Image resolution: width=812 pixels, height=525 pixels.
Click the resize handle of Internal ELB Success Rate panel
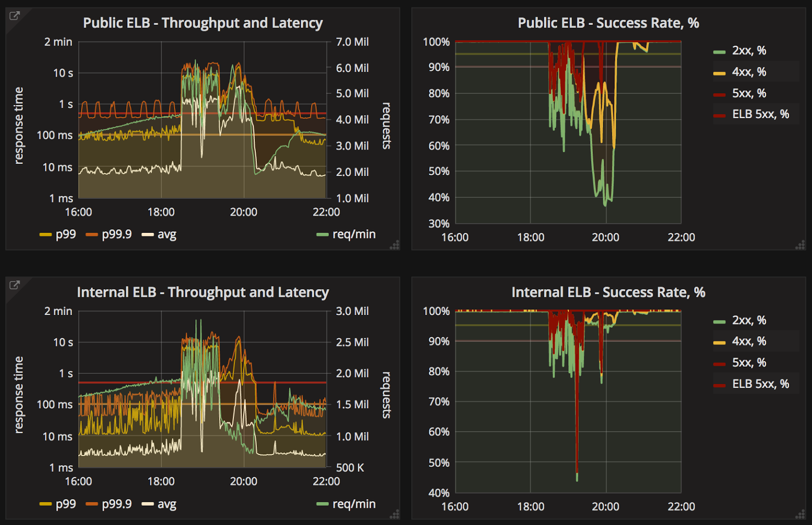[x=800, y=514]
